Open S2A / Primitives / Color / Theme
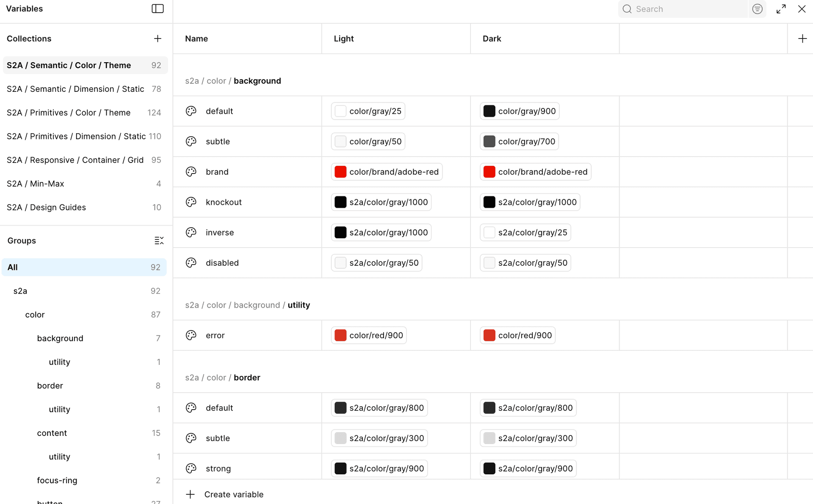Viewport: 813px width, 504px height. tap(69, 113)
